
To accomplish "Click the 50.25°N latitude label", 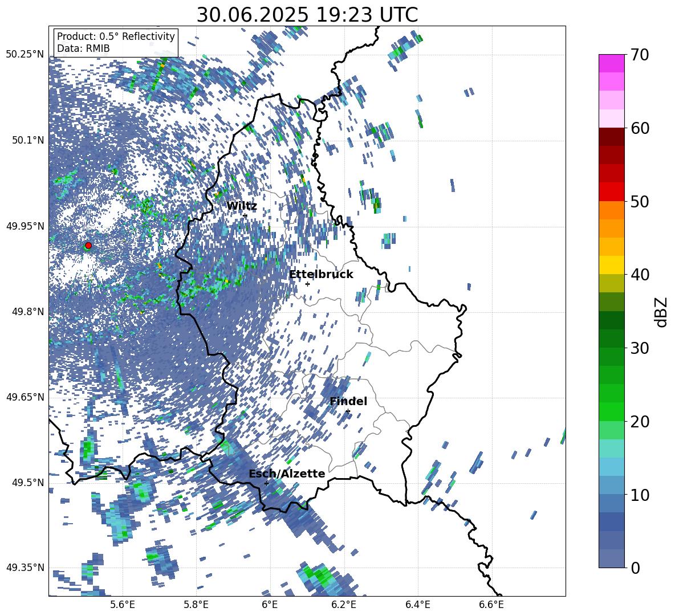I will (x=25, y=55).
